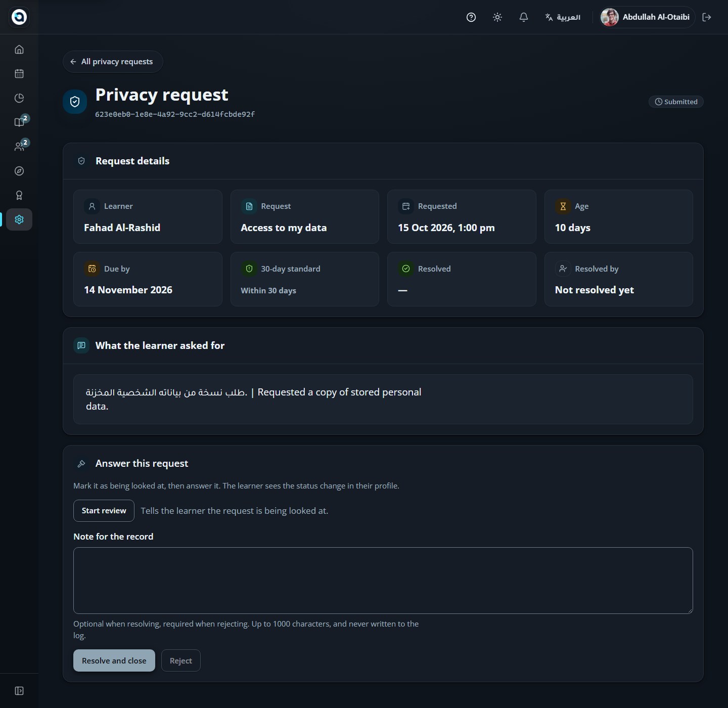Open the award badge icon in sidebar
This screenshot has height=708, width=728.
[x=19, y=195]
